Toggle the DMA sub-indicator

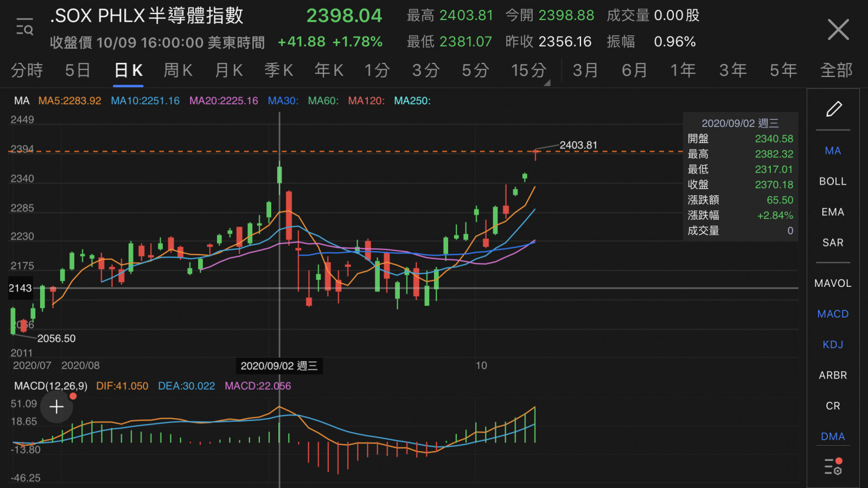point(833,436)
